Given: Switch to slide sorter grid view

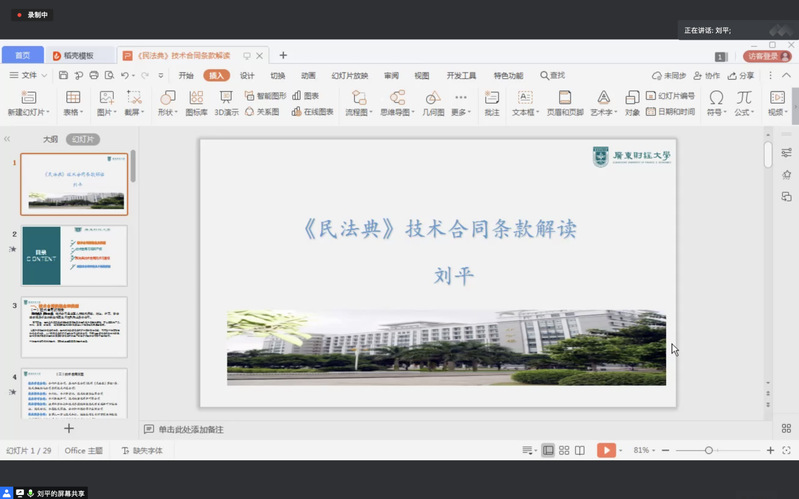Looking at the screenshot, I should click(564, 451).
